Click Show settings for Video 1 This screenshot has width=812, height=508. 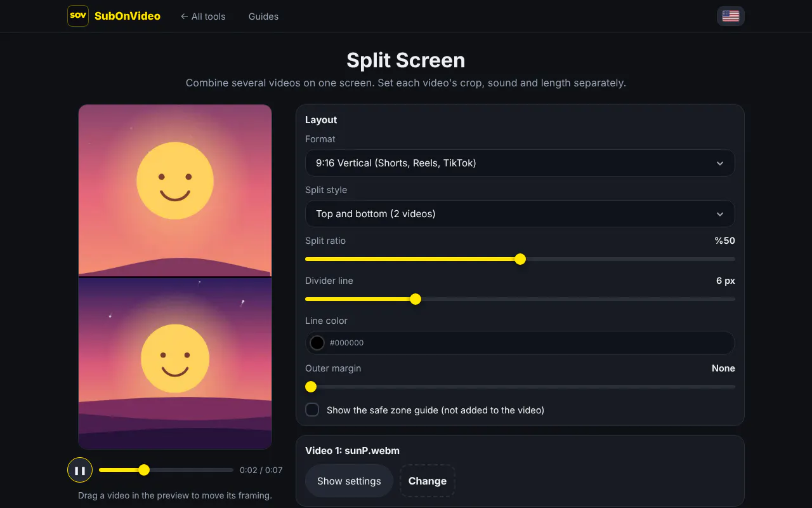pyautogui.click(x=349, y=481)
